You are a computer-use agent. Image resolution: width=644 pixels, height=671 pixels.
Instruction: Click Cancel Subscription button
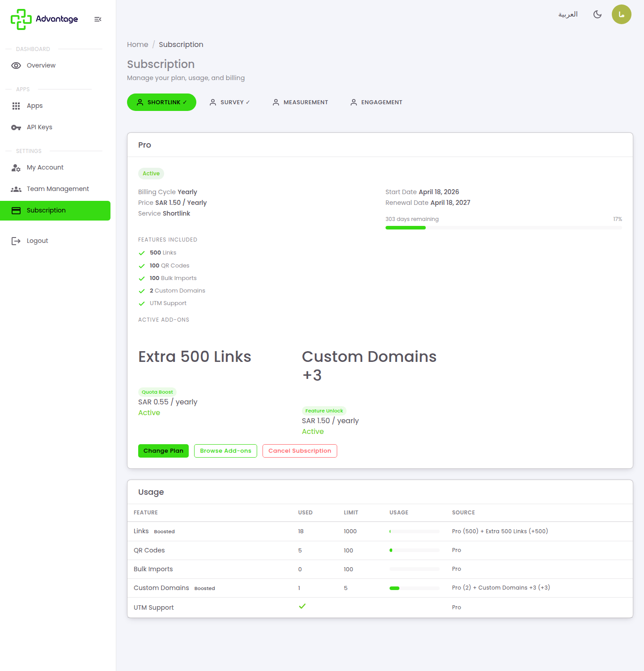(300, 451)
